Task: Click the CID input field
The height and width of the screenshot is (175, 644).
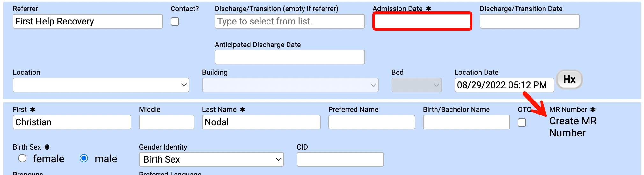Action: point(340,159)
